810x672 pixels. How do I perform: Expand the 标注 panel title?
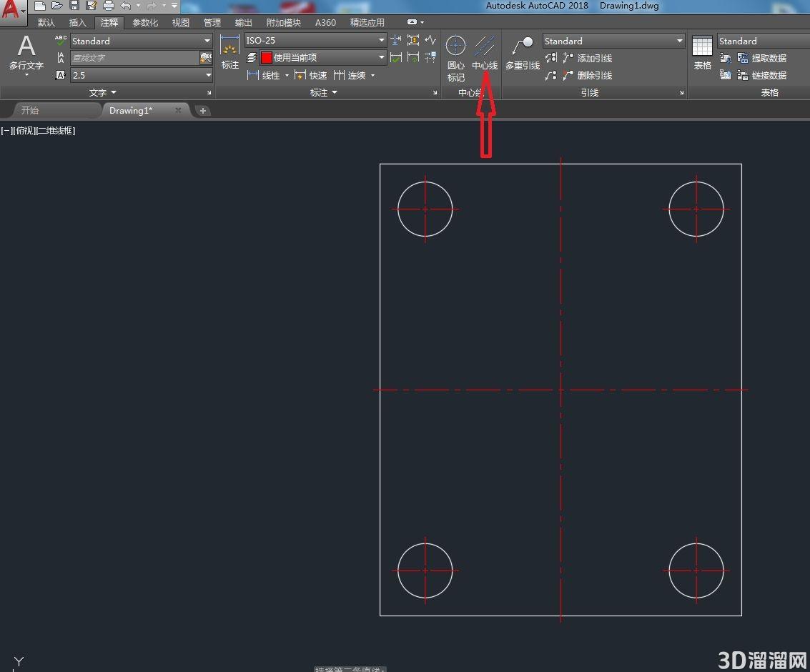(323, 92)
